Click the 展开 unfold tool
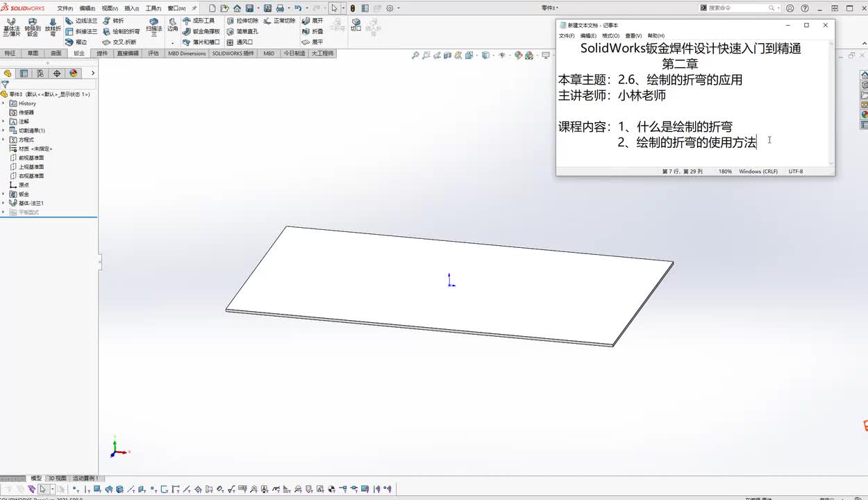868x500 pixels. tap(312, 21)
